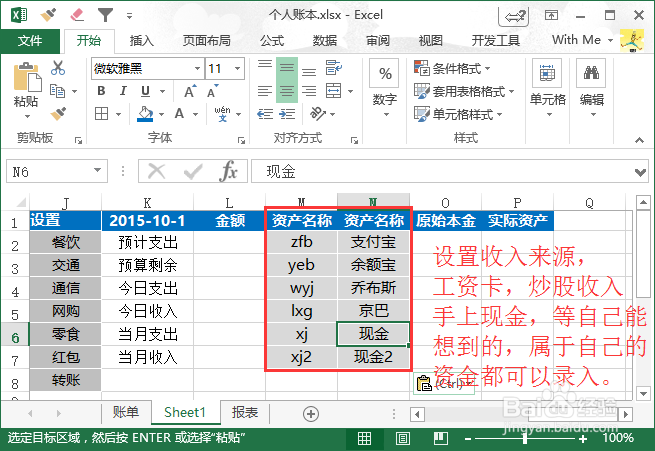
Task: Open the font name dropdown 微软雅黑
Action: 198,68
